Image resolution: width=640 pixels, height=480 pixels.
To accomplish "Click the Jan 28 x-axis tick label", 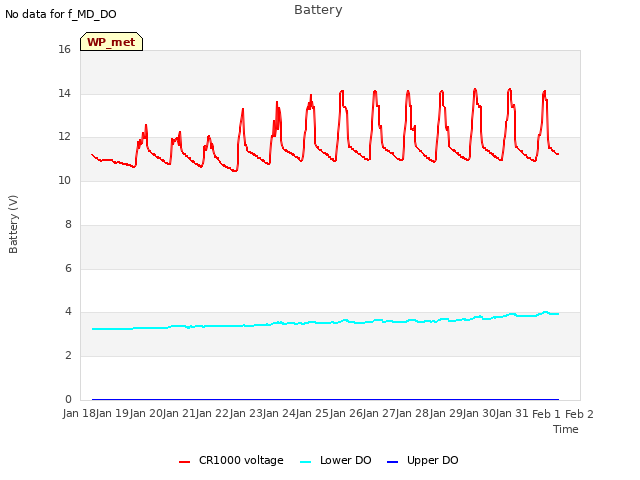I will [x=413, y=413].
